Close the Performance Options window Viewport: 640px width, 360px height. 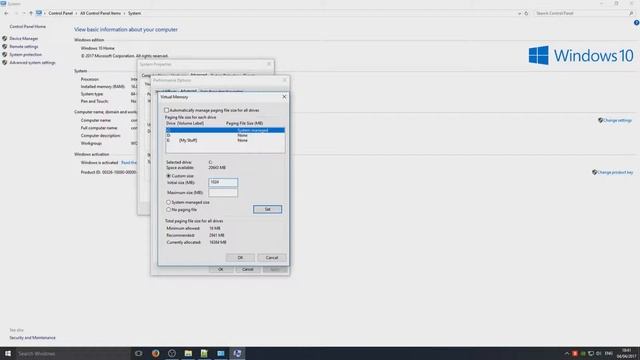coord(285,80)
